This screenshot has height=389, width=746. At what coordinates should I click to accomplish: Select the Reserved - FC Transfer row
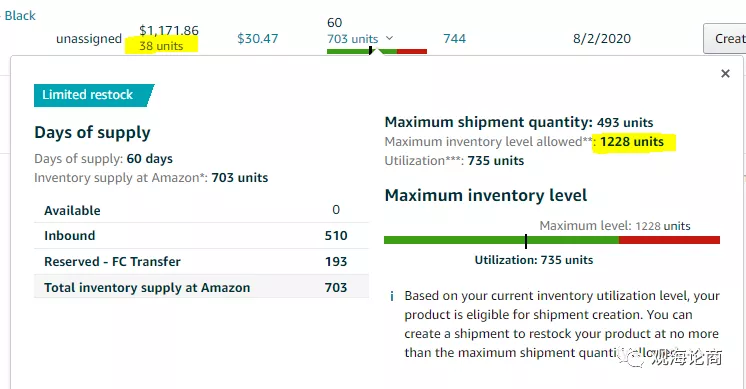201,262
